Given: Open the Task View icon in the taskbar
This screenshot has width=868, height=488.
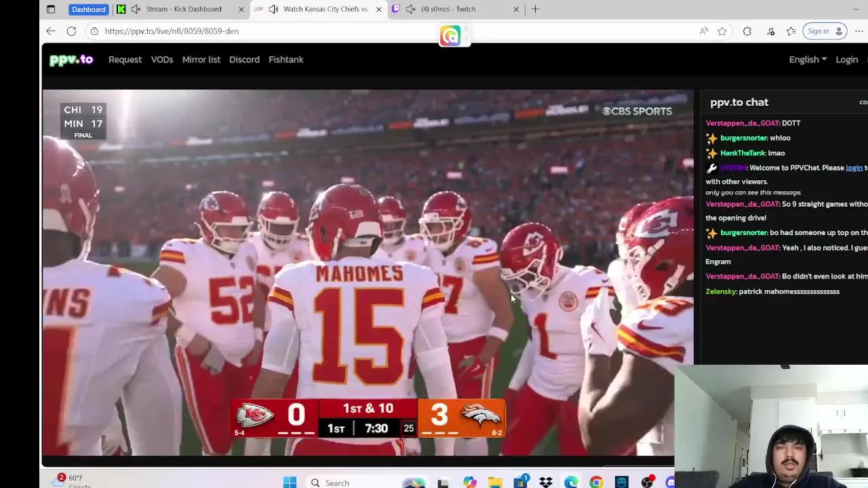Looking at the screenshot, I should pyautogui.click(x=443, y=483).
